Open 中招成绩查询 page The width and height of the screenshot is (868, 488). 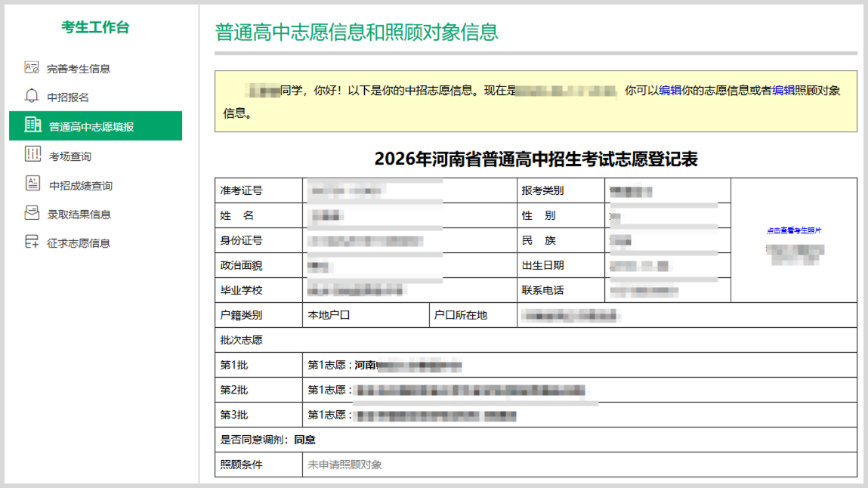click(81, 186)
